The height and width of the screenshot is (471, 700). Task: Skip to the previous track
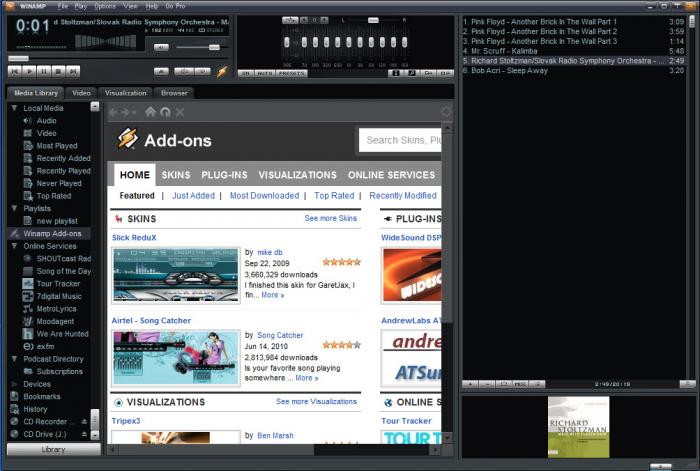[x=14, y=71]
